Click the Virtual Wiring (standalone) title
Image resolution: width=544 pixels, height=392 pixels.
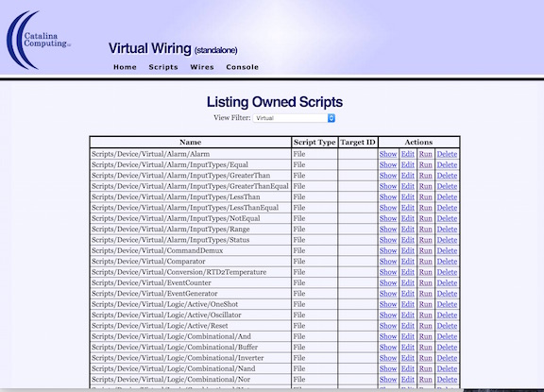(x=173, y=48)
